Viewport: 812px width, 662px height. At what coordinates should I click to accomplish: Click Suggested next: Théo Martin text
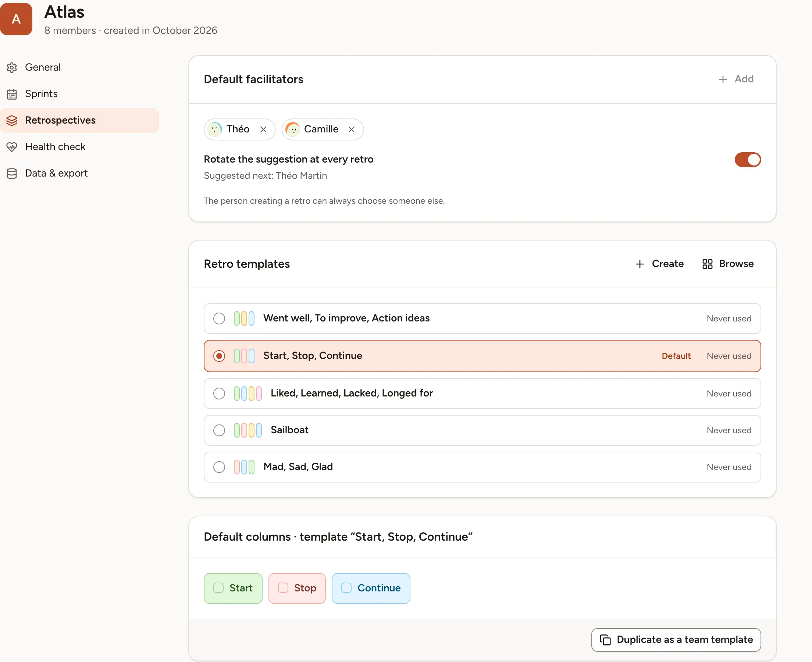265,176
